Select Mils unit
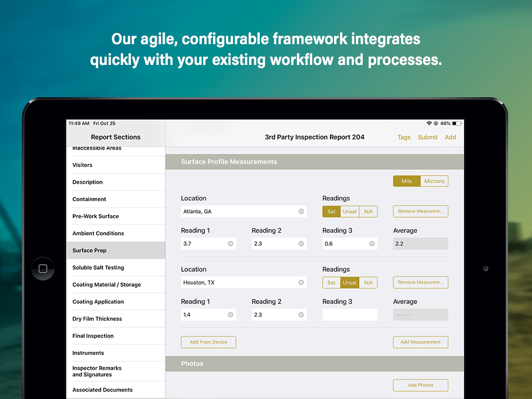 tap(406, 181)
